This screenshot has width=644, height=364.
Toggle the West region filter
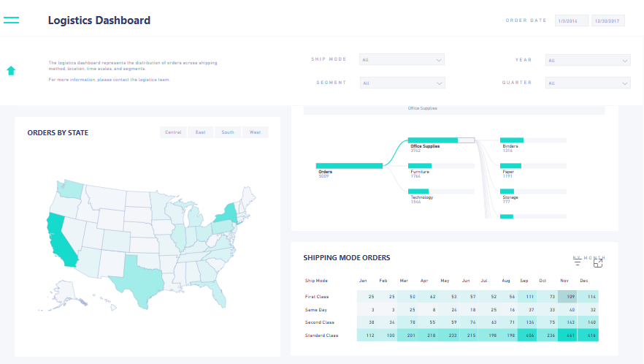(255, 132)
